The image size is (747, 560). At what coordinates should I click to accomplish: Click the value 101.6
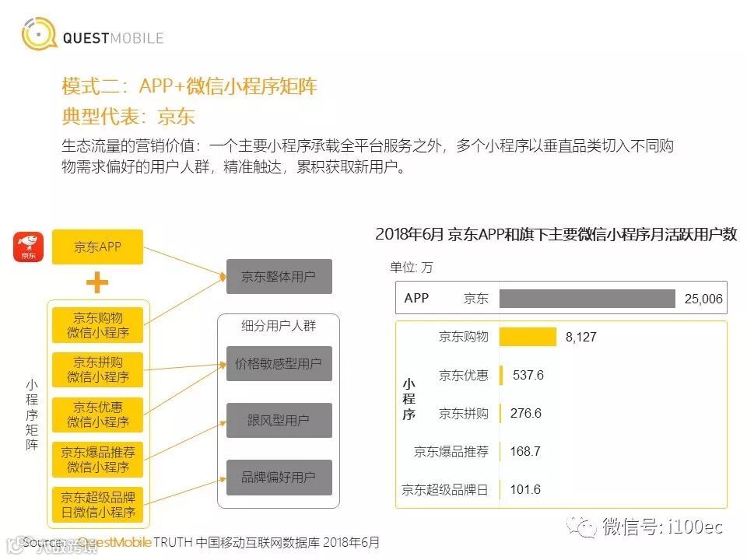coord(525,489)
